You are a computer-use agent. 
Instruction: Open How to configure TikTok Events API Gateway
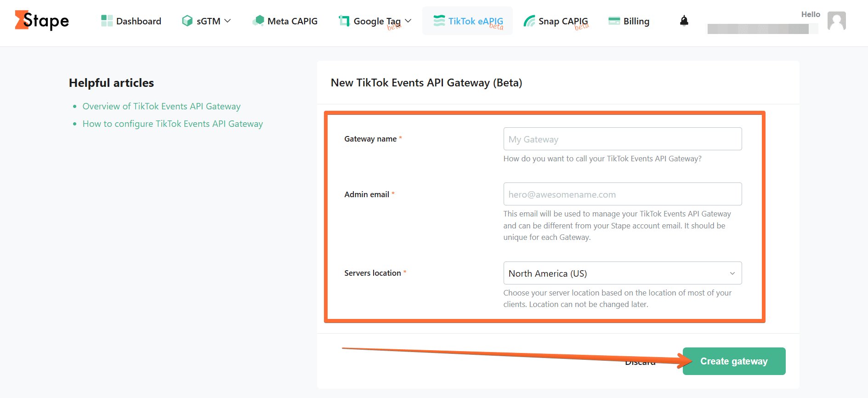click(173, 124)
